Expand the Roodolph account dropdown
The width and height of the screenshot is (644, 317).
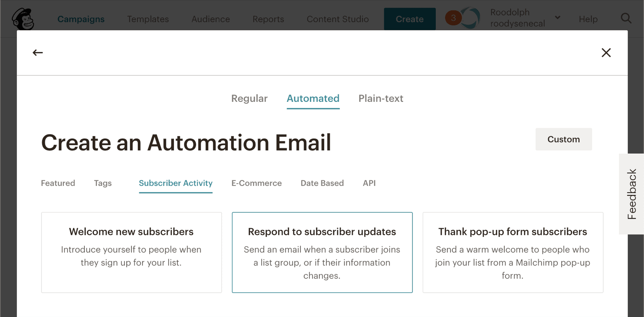coord(557,18)
